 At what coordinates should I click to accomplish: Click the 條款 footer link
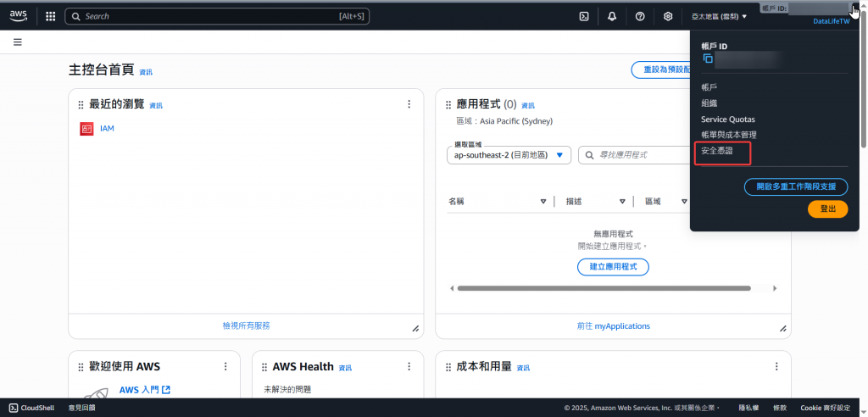coord(780,408)
